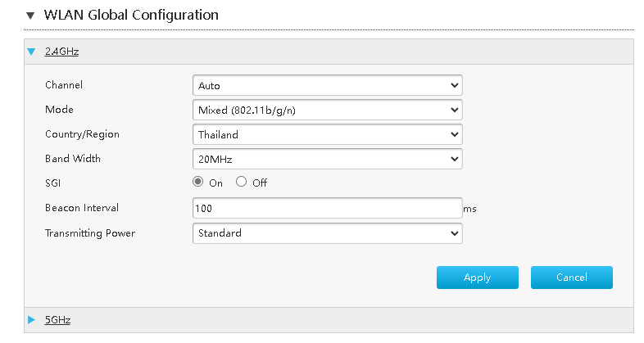Click the Cancel button
Screen dimensions: 644x343
coord(572,278)
